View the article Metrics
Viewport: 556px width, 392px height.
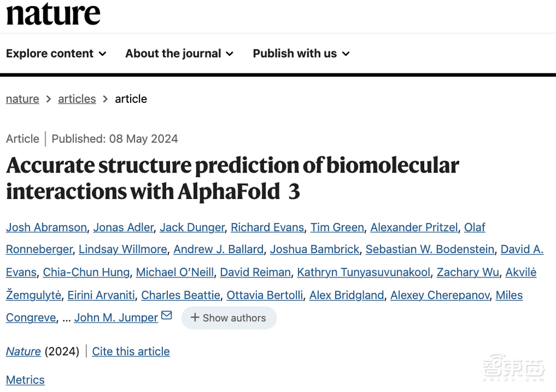click(x=25, y=380)
